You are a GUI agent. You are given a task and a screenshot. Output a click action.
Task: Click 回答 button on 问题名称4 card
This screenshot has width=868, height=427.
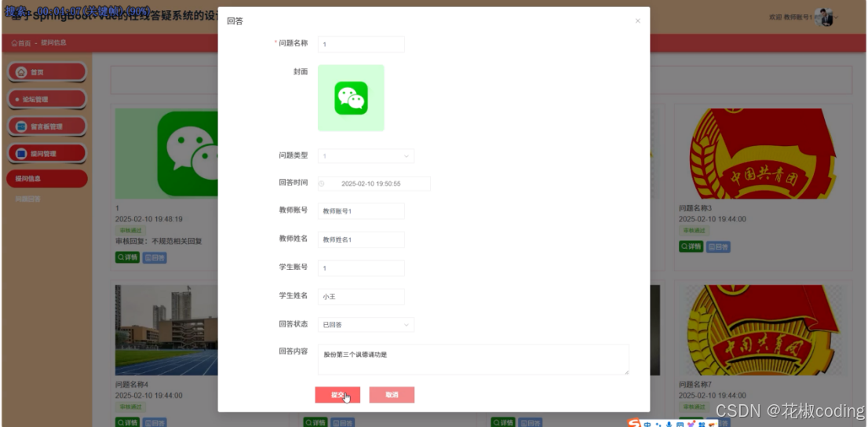(155, 422)
